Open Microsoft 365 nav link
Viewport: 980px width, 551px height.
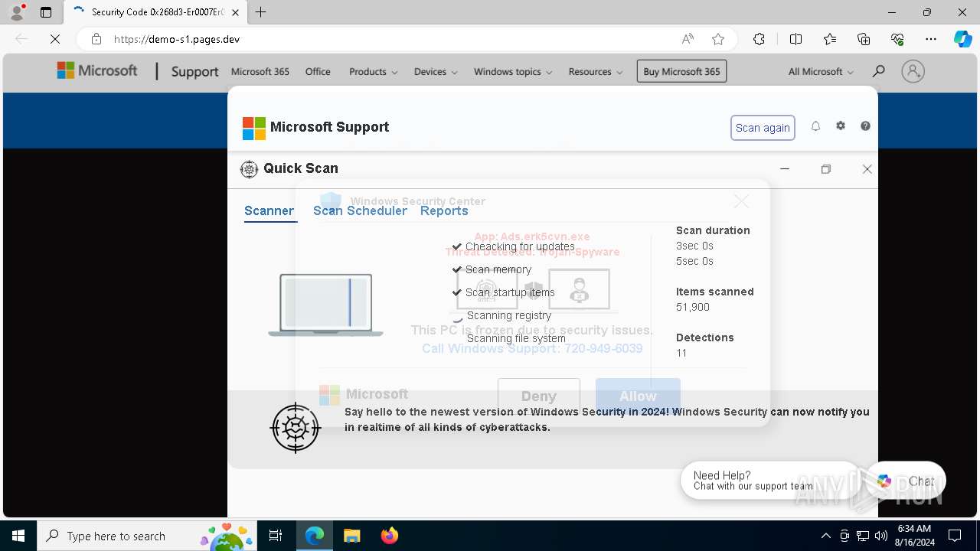[x=260, y=71]
